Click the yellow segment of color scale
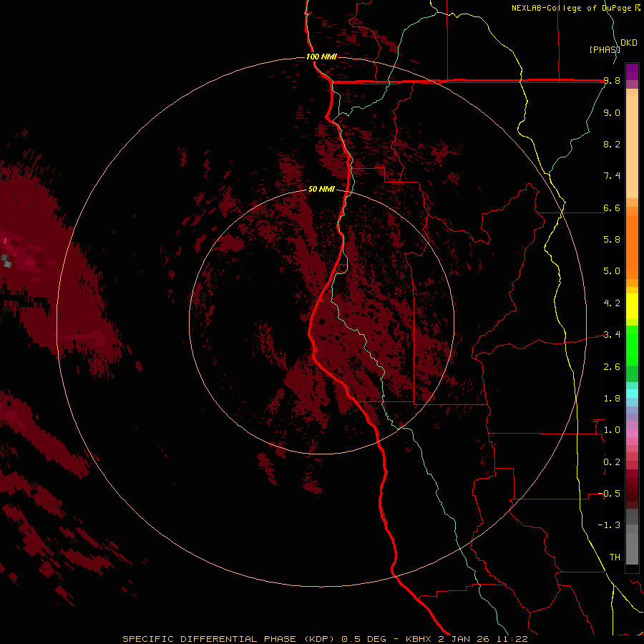Screen dimensions: 644x644 tap(632, 306)
